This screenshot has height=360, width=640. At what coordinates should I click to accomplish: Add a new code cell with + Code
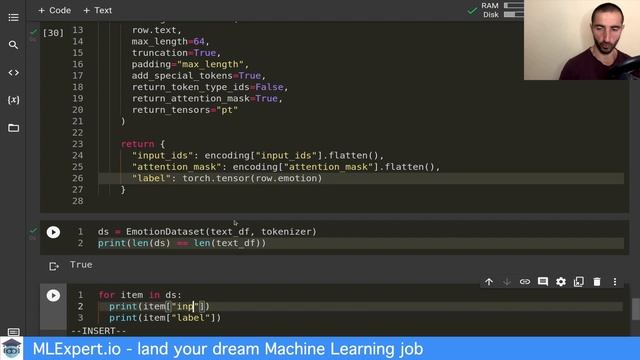click(54, 10)
